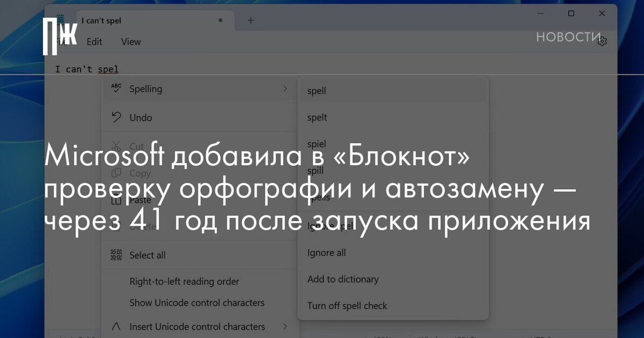Screen dimensions: 644x338
Task: Choose Add to dictionary
Action: [x=393, y=279]
